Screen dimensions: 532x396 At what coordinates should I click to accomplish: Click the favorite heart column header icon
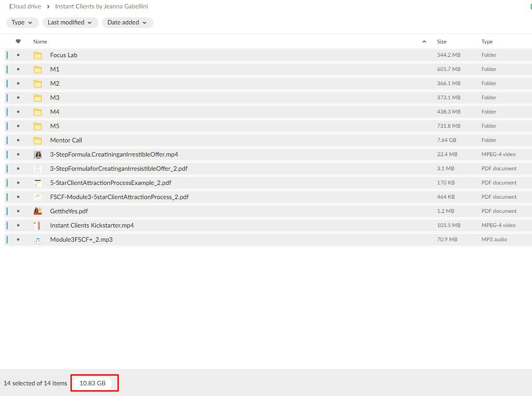click(18, 42)
